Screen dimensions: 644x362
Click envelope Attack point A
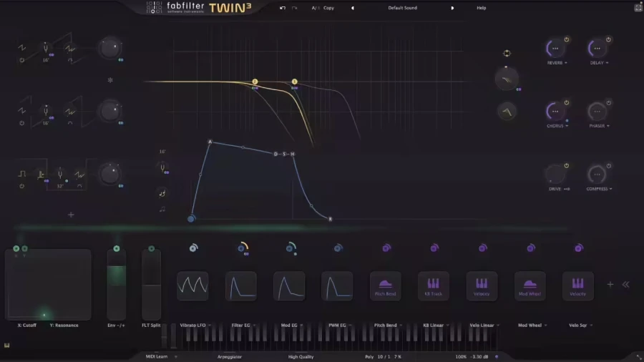point(210,142)
